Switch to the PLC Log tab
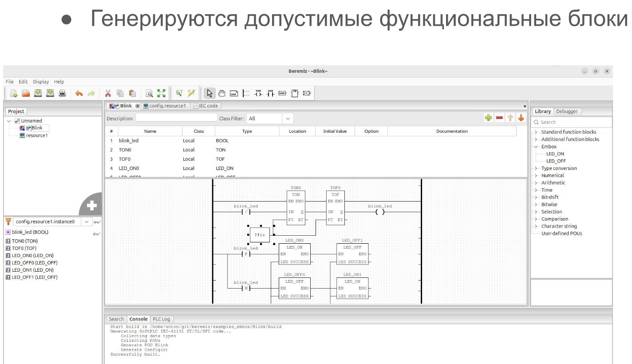 click(161, 319)
